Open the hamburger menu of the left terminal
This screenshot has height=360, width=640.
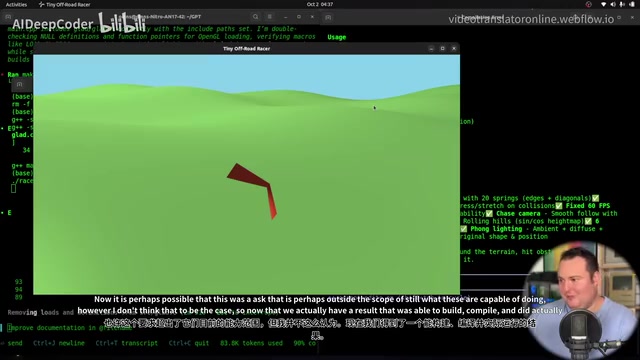coord(269,17)
